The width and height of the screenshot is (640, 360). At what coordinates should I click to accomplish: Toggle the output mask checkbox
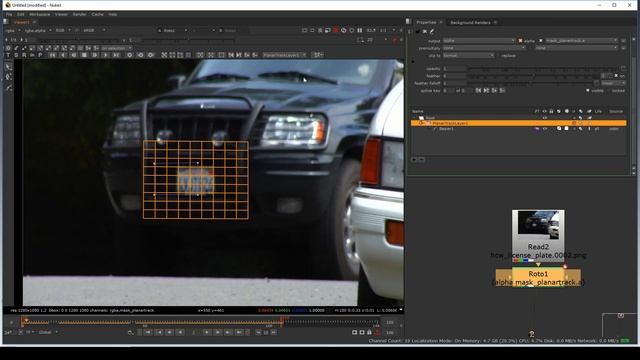541,40
